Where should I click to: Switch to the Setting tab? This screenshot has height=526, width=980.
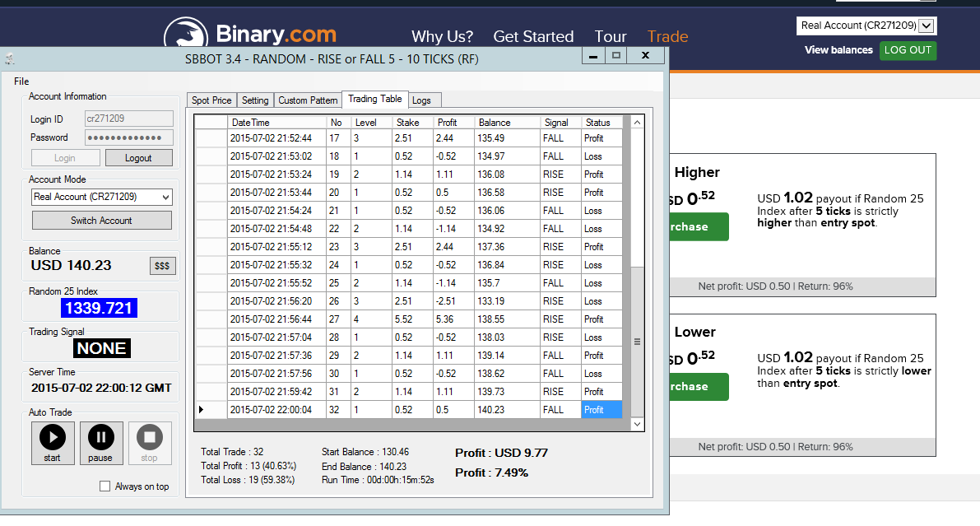coord(255,100)
